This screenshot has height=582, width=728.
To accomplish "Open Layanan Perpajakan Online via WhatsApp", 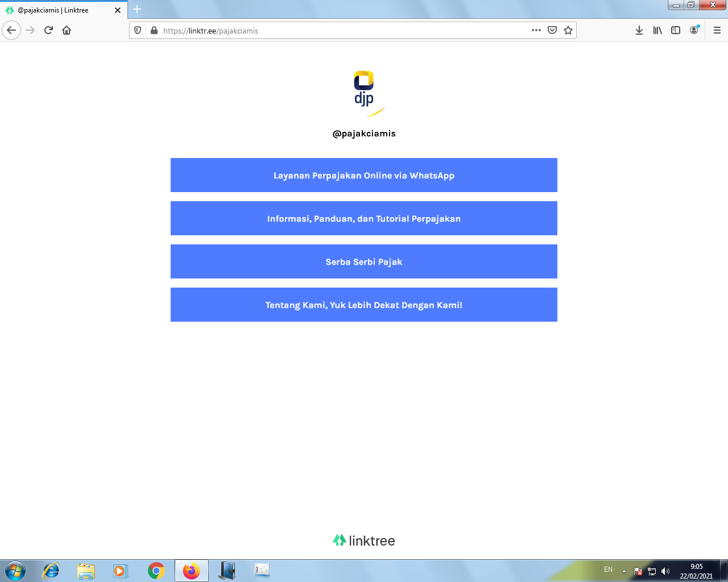I will [x=364, y=175].
